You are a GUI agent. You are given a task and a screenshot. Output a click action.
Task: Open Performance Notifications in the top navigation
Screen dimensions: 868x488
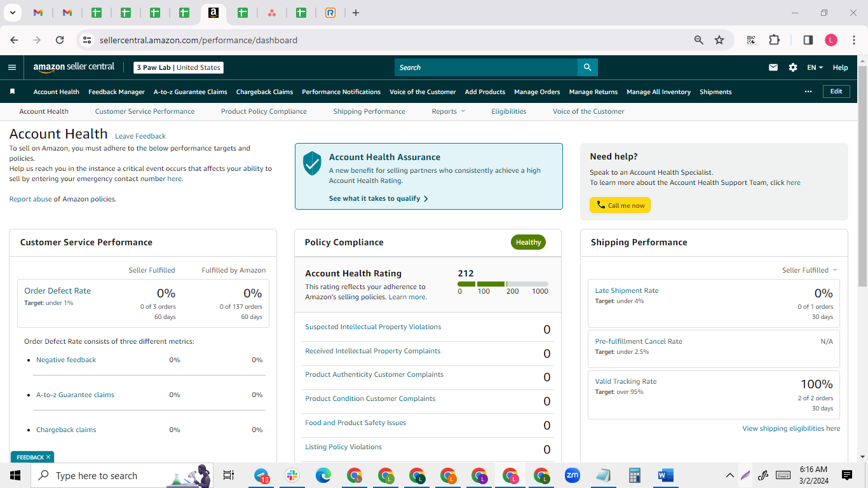341,91
